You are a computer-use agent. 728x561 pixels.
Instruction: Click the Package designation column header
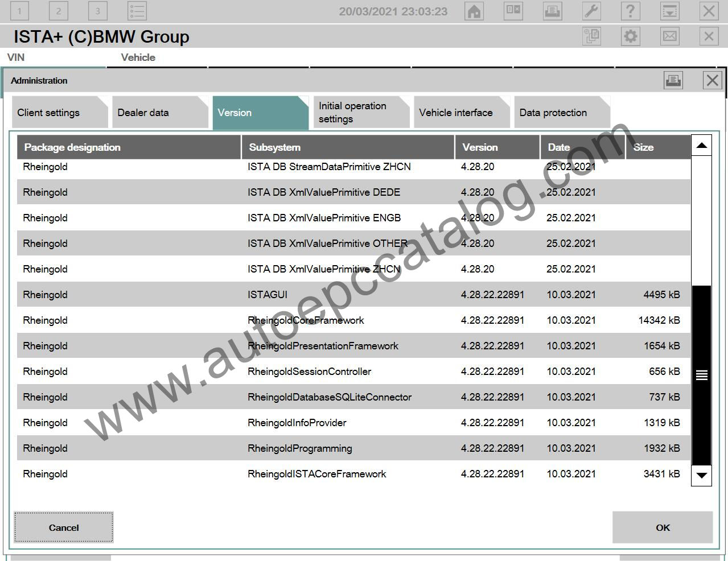coord(129,147)
